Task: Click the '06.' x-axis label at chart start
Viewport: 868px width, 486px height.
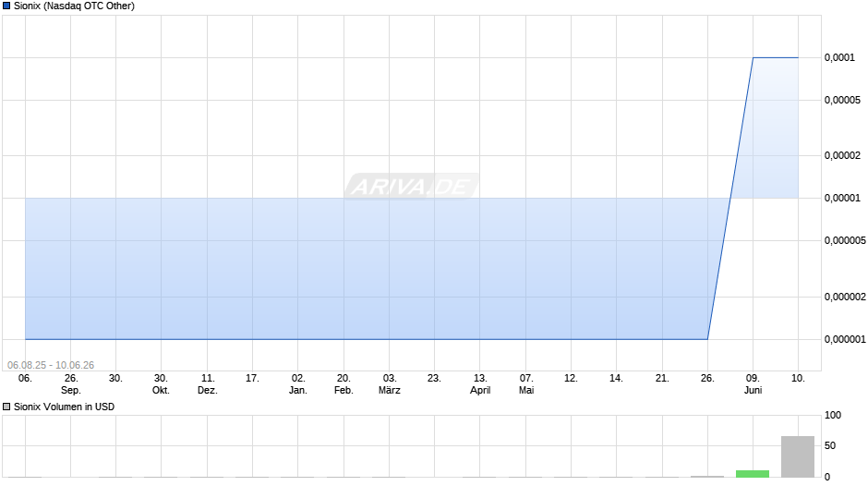Action: pyautogui.click(x=25, y=379)
